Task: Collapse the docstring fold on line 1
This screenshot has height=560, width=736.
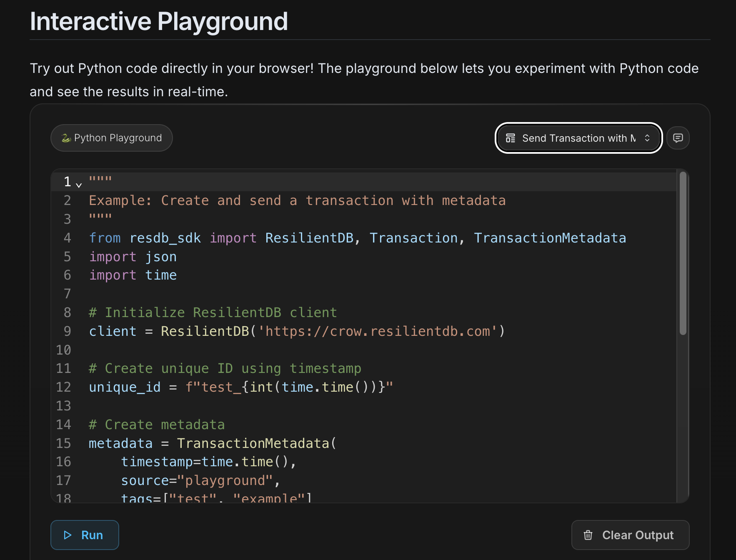Action: click(x=79, y=185)
